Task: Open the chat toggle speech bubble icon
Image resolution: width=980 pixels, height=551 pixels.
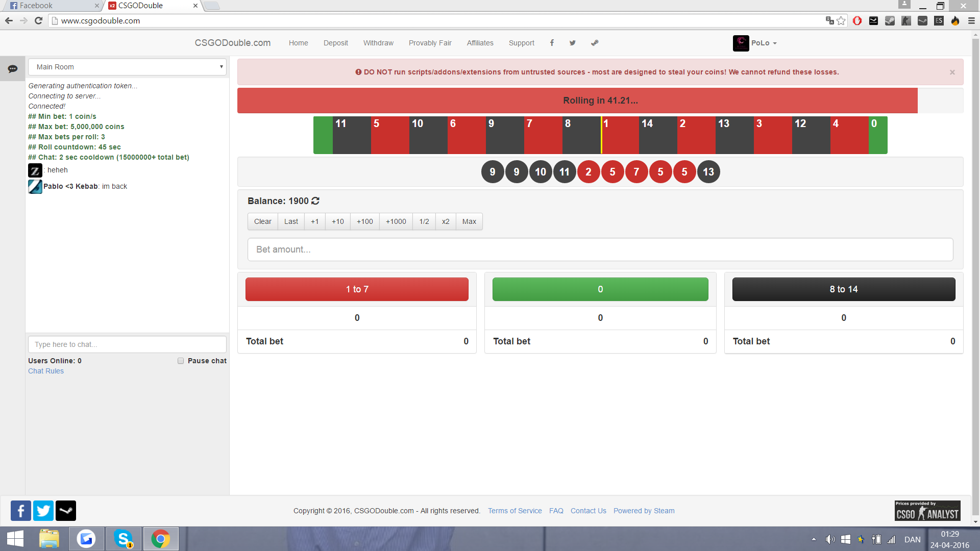Action: [x=13, y=69]
